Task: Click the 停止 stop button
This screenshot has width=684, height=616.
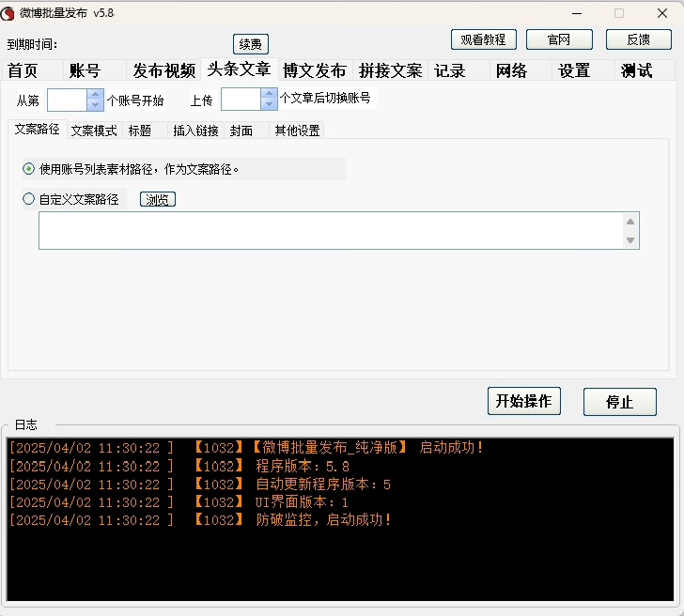Action: (x=620, y=402)
